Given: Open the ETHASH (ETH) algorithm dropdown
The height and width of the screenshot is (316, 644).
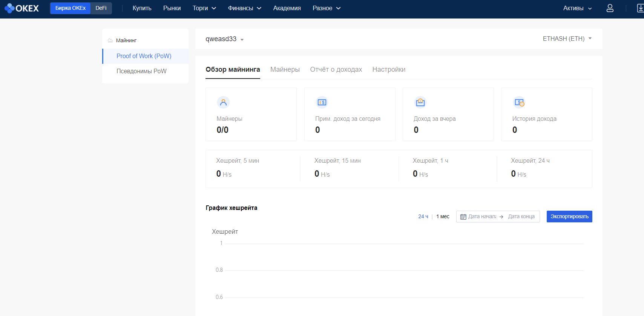Looking at the screenshot, I should coord(567,39).
